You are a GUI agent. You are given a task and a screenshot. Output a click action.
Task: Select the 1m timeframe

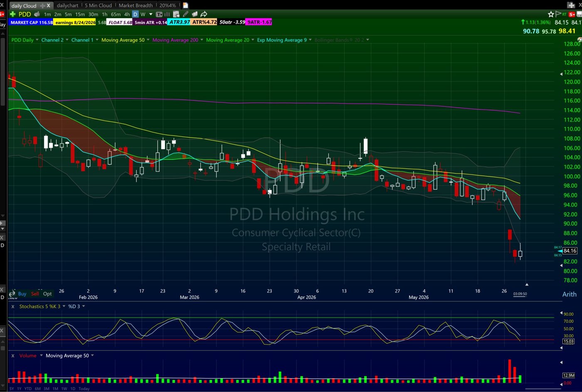47,14
